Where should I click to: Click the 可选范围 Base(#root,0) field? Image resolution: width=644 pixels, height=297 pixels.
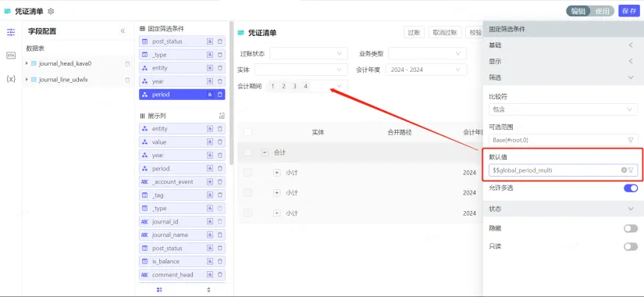tap(563, 140)
